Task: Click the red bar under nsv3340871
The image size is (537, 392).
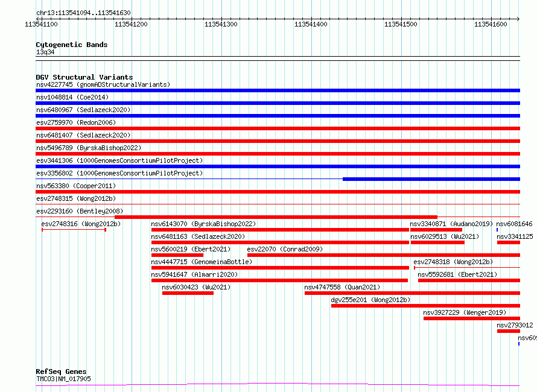Action: coord(436,230)
